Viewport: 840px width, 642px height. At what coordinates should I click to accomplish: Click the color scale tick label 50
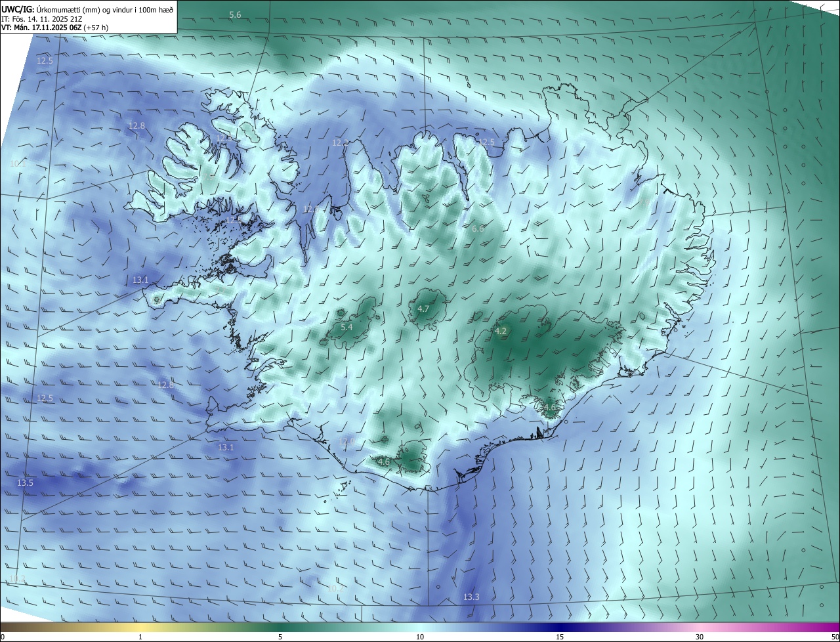[835, 637]
